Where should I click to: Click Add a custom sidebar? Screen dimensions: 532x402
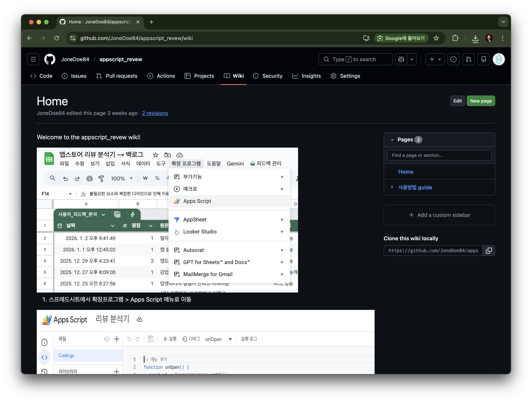coord(439,215)
